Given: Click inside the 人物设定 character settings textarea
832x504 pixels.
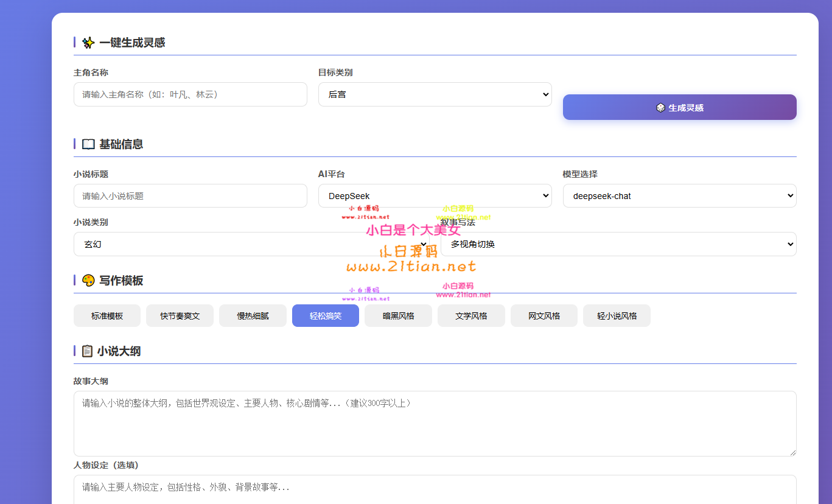Looking at the screenshot, I should (435, 489).
